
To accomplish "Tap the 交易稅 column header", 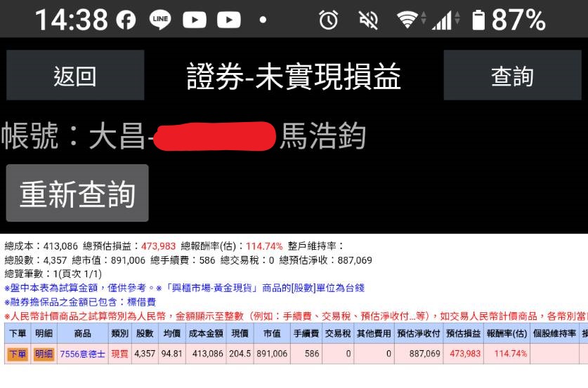I will (x=338, y=333).
